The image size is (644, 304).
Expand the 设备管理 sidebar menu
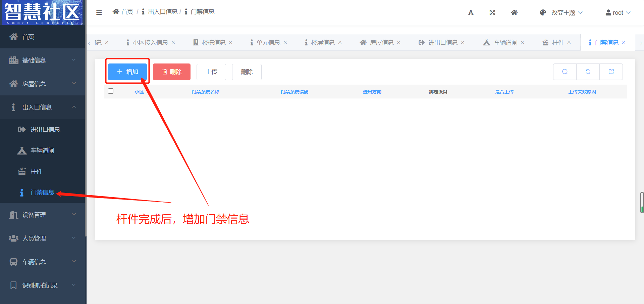42,215
